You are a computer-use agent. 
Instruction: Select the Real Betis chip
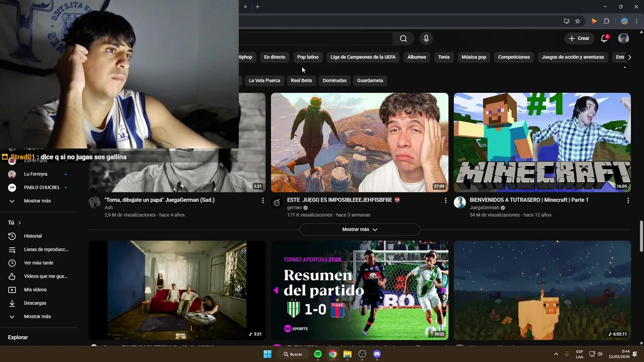[x=301, y=80]
